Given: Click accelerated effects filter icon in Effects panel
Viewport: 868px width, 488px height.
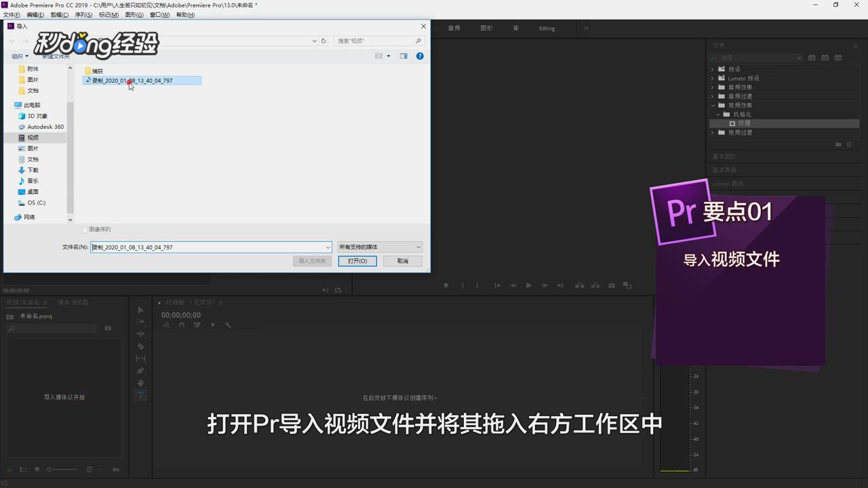Looking at the screenshot, I should 812,58.
